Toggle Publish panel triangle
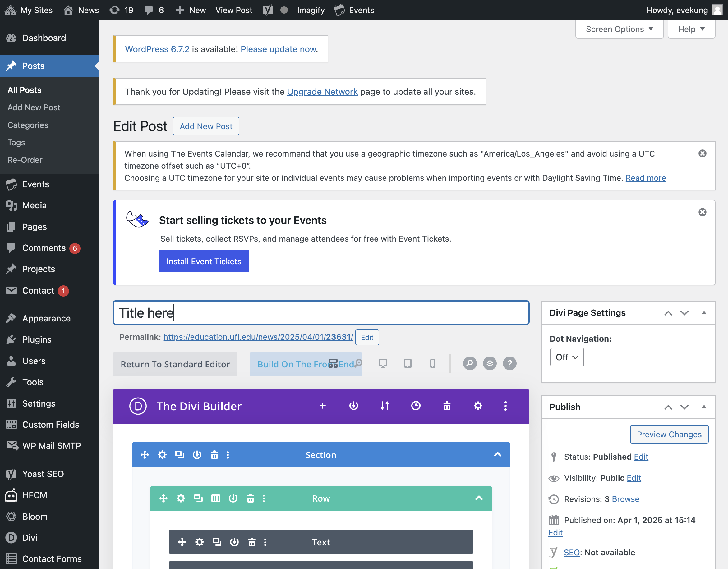The image size is (728, 569). point(704,407)
